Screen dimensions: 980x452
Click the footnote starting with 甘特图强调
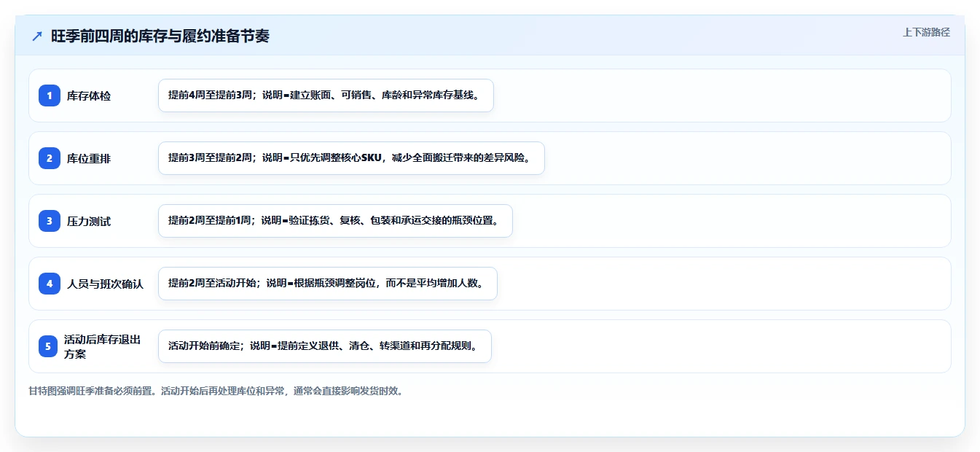216,391
